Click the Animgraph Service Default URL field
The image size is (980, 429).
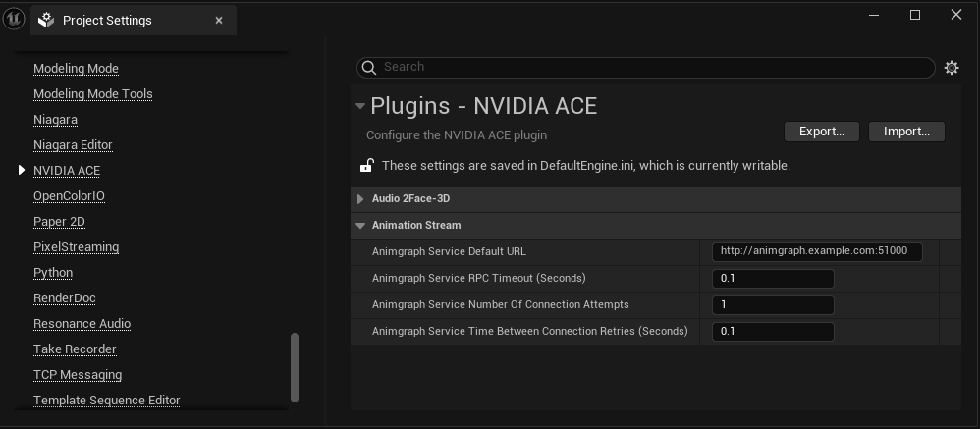[817, 251]
